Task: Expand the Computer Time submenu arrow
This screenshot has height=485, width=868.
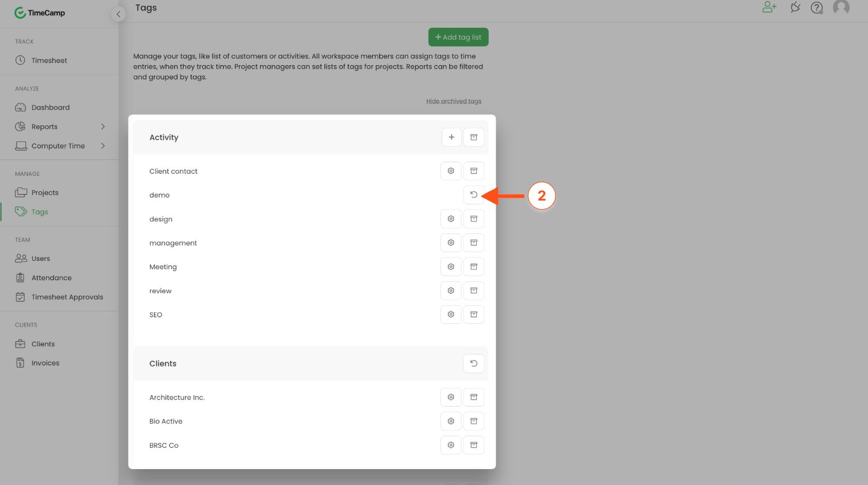Action: (102, 146)
